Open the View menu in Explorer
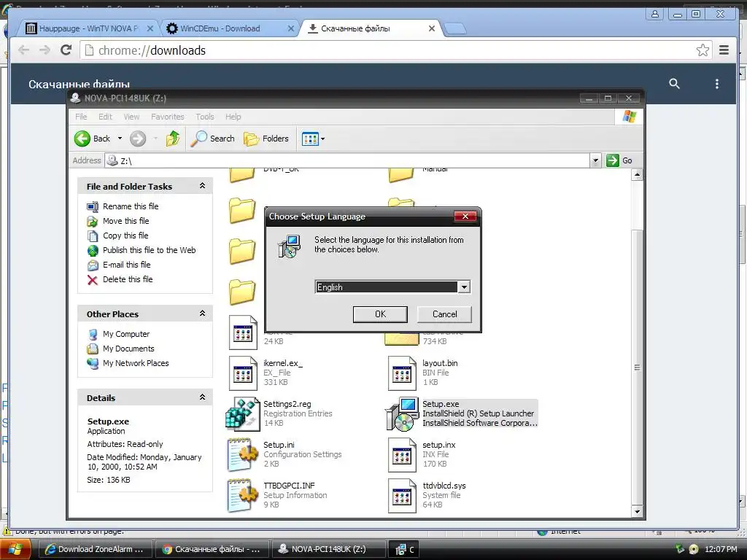This screenshot has width=747, height=560. (x=131, y=117)
